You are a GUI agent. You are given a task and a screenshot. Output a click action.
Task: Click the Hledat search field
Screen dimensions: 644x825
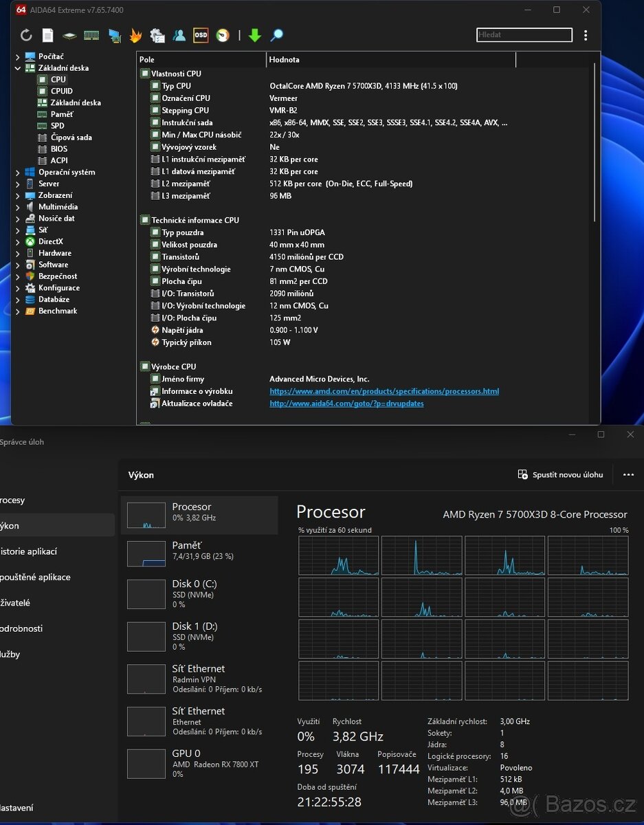click(x=524, y=35)
